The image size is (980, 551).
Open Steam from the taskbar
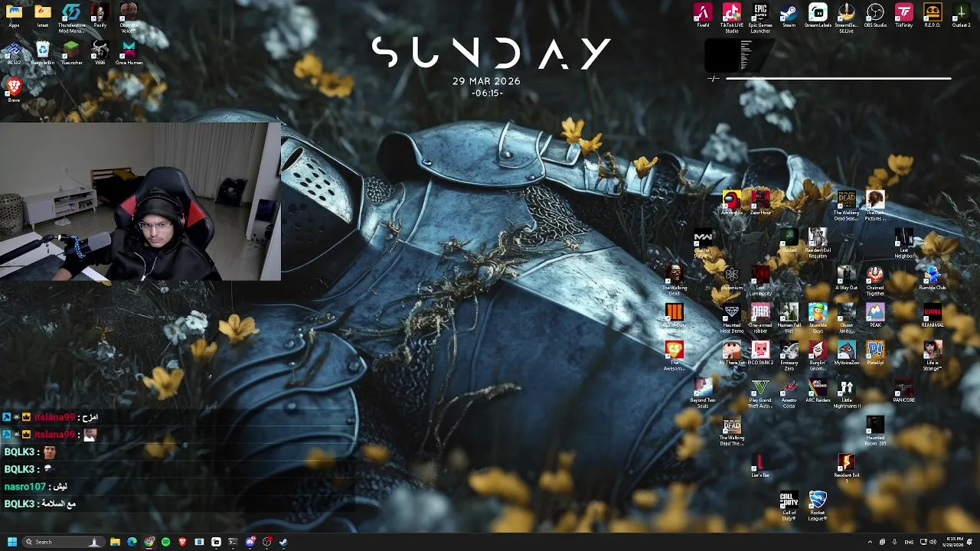tap(283, 542)
